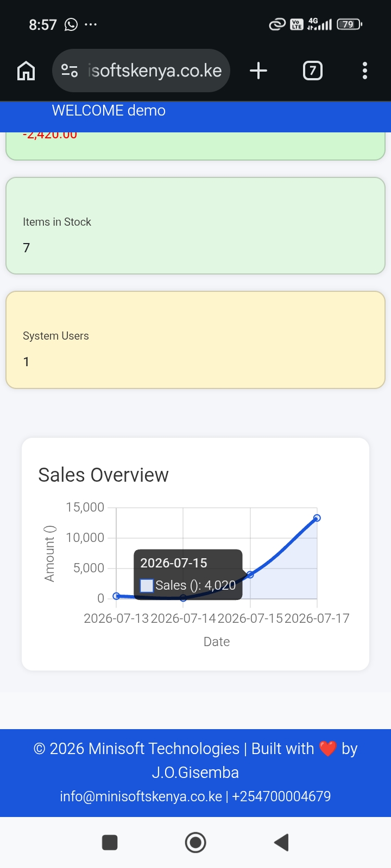391x868 pixels.
Task: Tap the battery indicator in status bar
Action: (x=349, y=24)
